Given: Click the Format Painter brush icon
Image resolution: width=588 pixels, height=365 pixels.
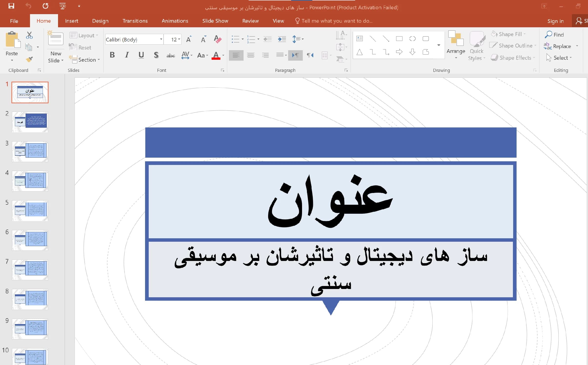Looking at the screenshot, I should [x=29, y=59].
